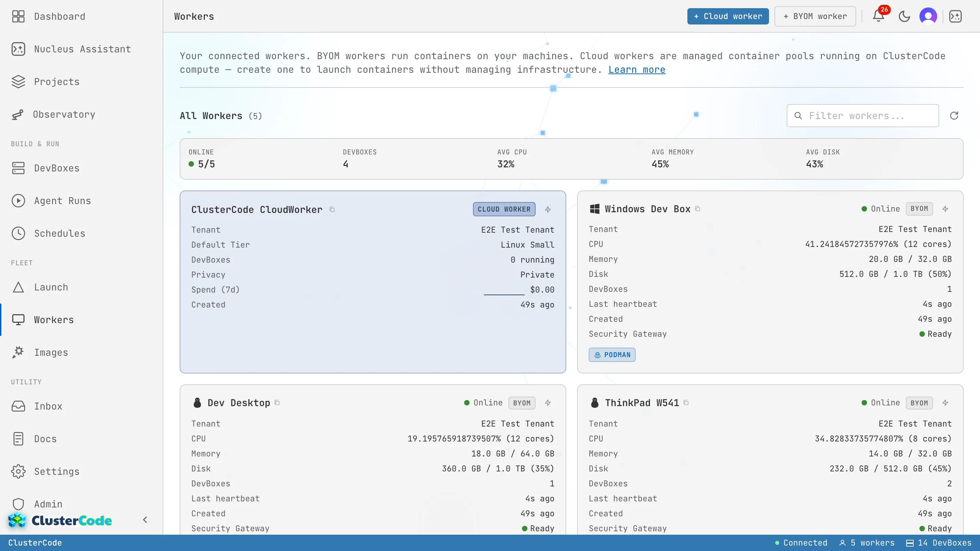Open Agent Runs page

(81, 201)
